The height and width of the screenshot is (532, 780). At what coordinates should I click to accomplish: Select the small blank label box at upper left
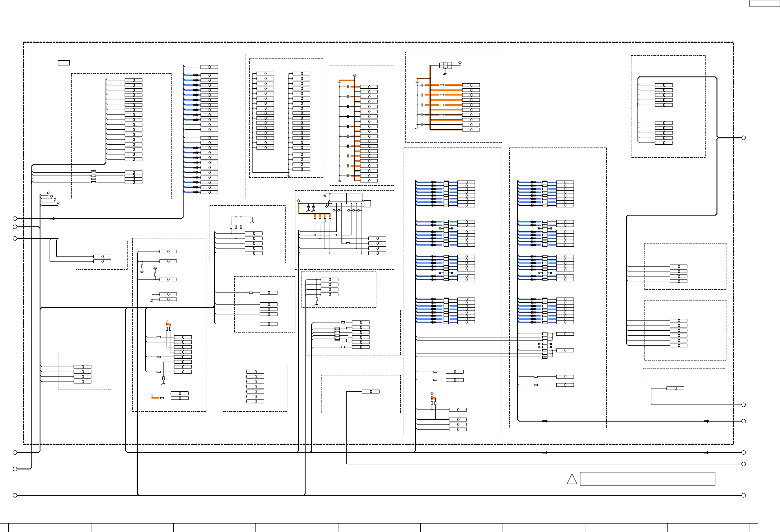click(64, 63)
